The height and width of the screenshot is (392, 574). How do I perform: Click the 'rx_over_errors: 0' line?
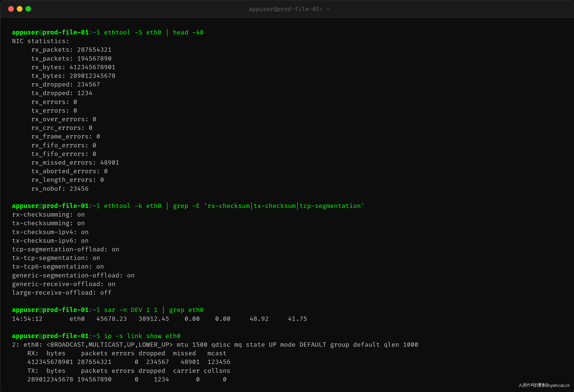(x=64, y=119)
